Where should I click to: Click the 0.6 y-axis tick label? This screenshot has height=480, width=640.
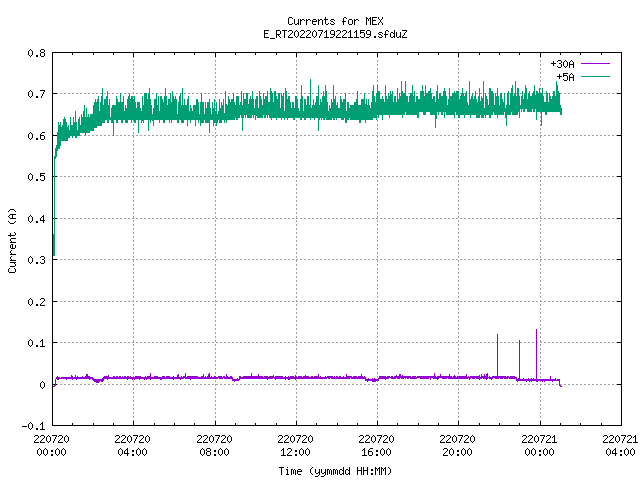click(x=36, y=136)
